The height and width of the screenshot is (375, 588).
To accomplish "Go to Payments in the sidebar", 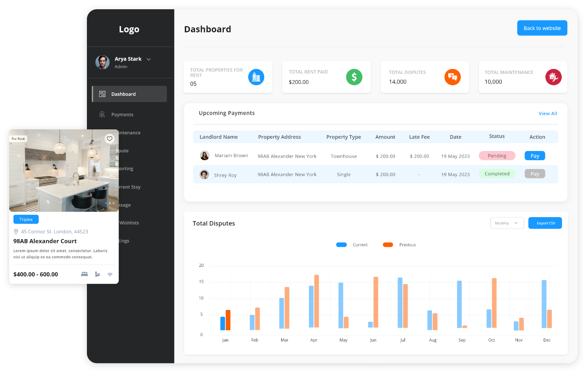I will click(x=122, y=115).
